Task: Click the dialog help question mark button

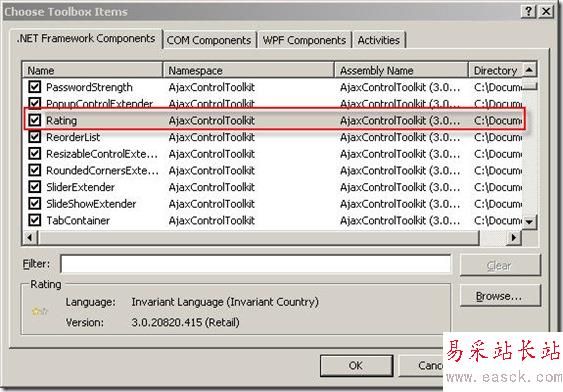Action: pyautogui.click(x=529, y=11)
